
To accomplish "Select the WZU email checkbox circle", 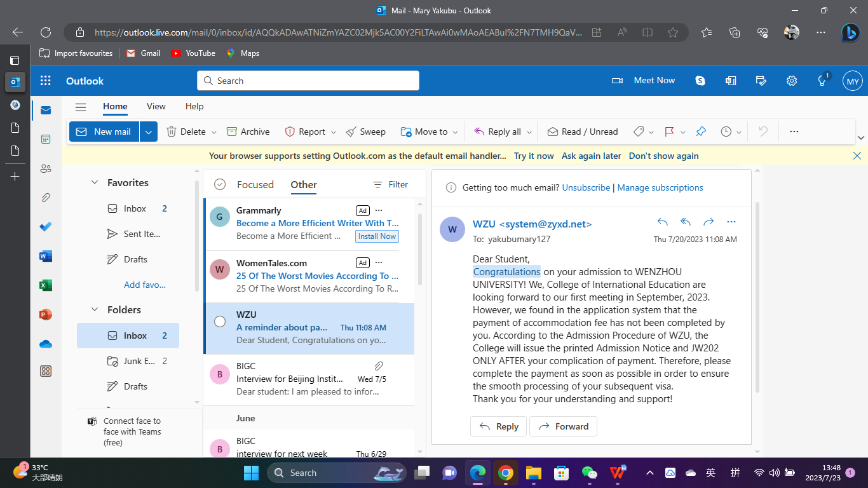I will tap(220, 322).
